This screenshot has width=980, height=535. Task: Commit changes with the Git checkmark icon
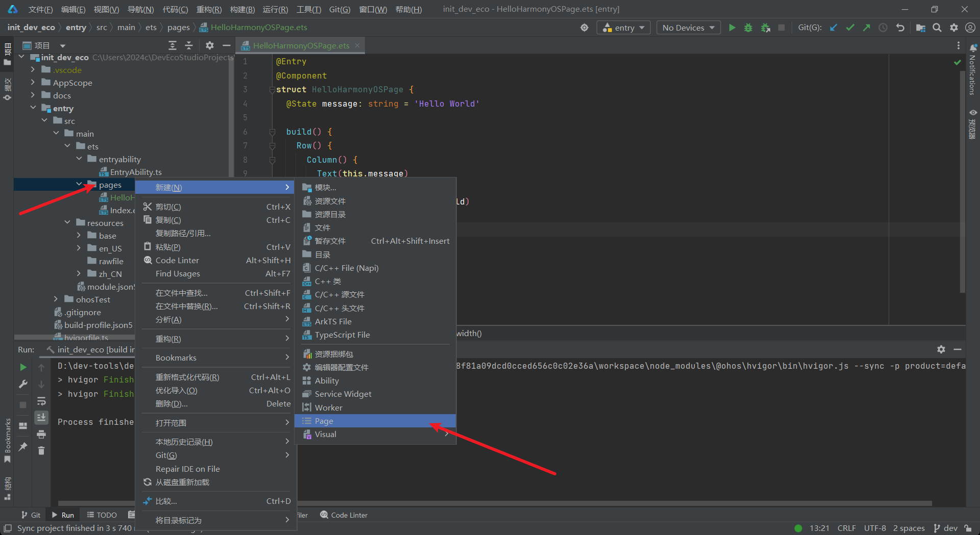pos(850,28)
